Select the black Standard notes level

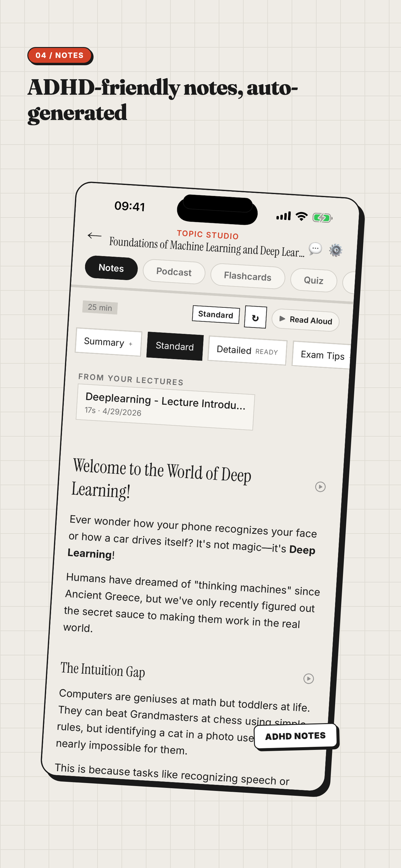175,346
